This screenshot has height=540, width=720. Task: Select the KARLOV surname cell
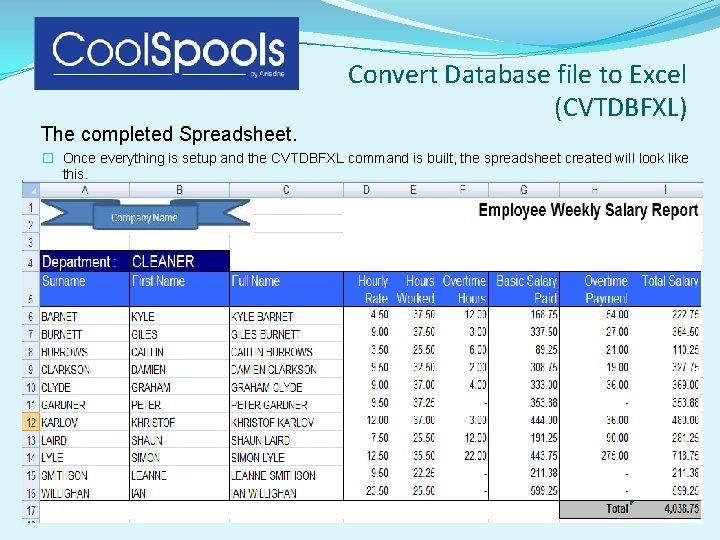(85, 422)
